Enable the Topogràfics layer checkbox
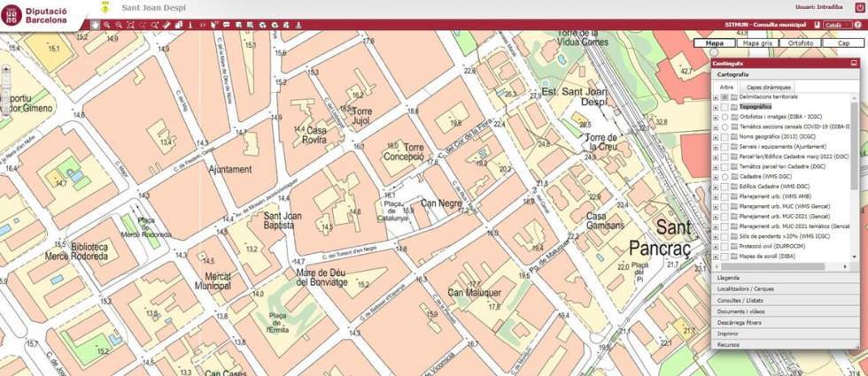 coord(725,106)
